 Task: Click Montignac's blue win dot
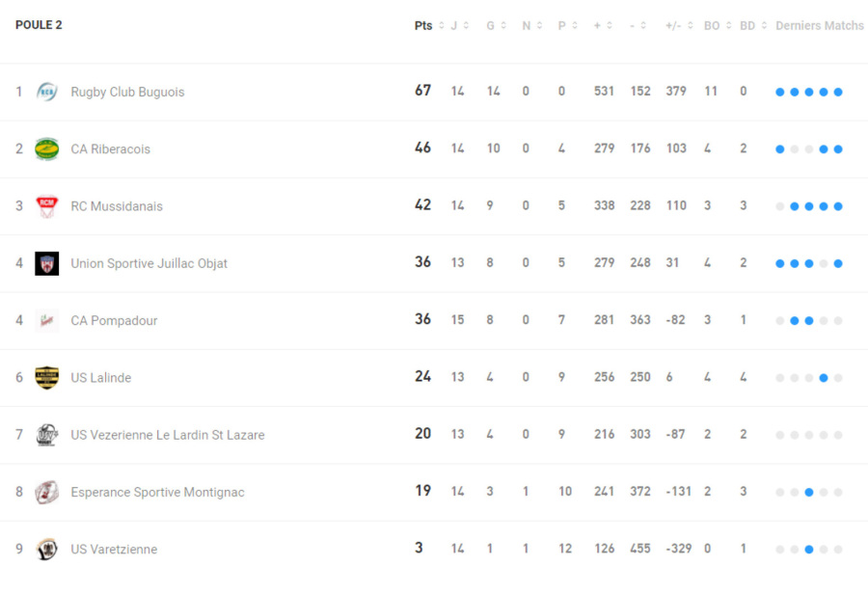click(x=809, y=493)
